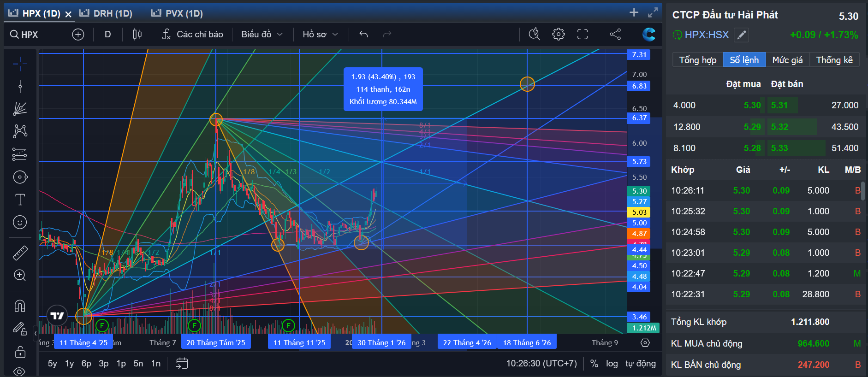Image resolution: width=868 pixels, height=377 pixels.
Task: Set chart range to 6p
Action: (x=86, y=364)
